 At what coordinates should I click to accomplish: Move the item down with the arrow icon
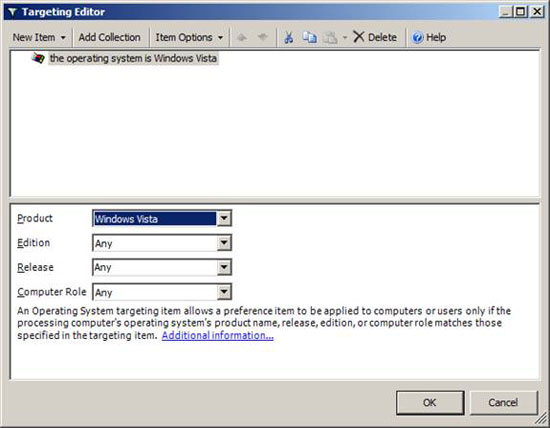tap(262, 37)
